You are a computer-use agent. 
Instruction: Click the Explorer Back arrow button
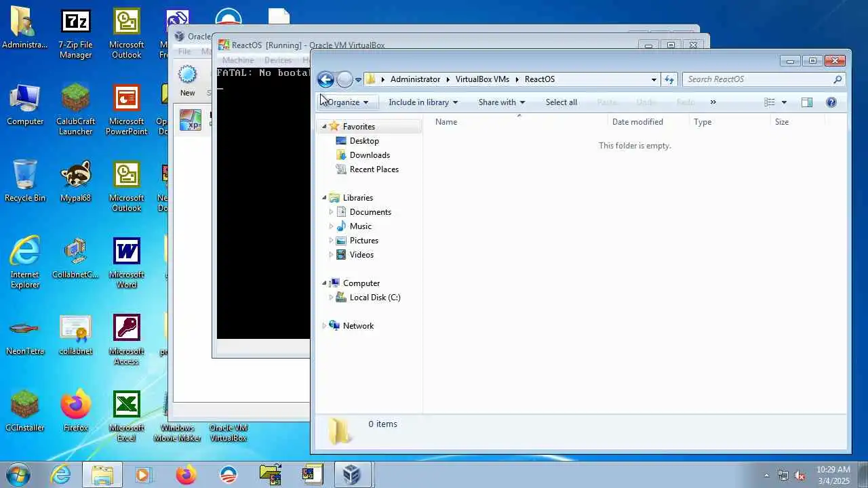pos(325,79)
